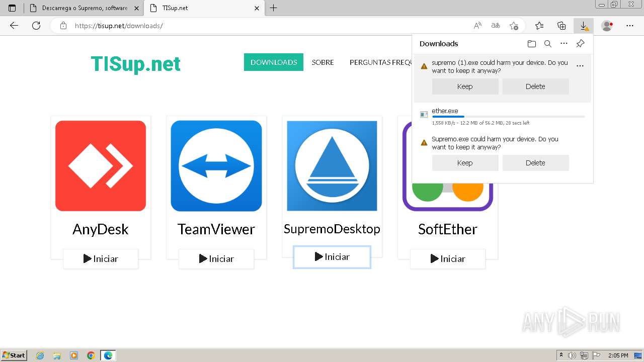Viewport: 644px width, 362px height.
Task: Close the Descarrega o Supremo tab
Action: [136, 8]
